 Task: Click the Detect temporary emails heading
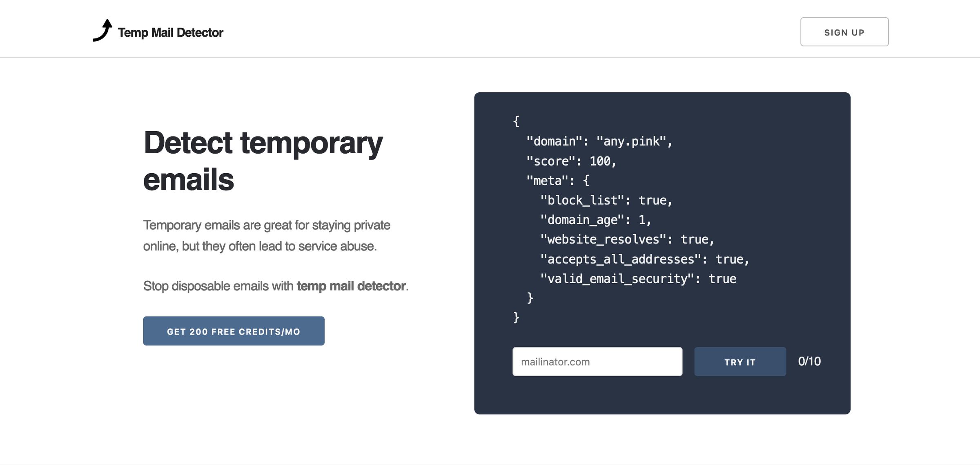click(x=263, y=159)
